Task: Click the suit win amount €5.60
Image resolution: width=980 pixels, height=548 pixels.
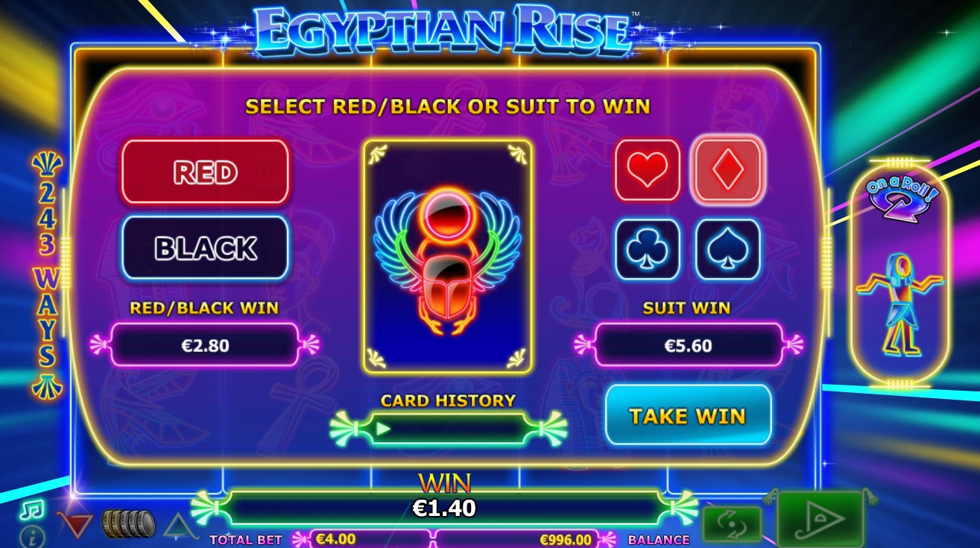Action: (688, 345)
